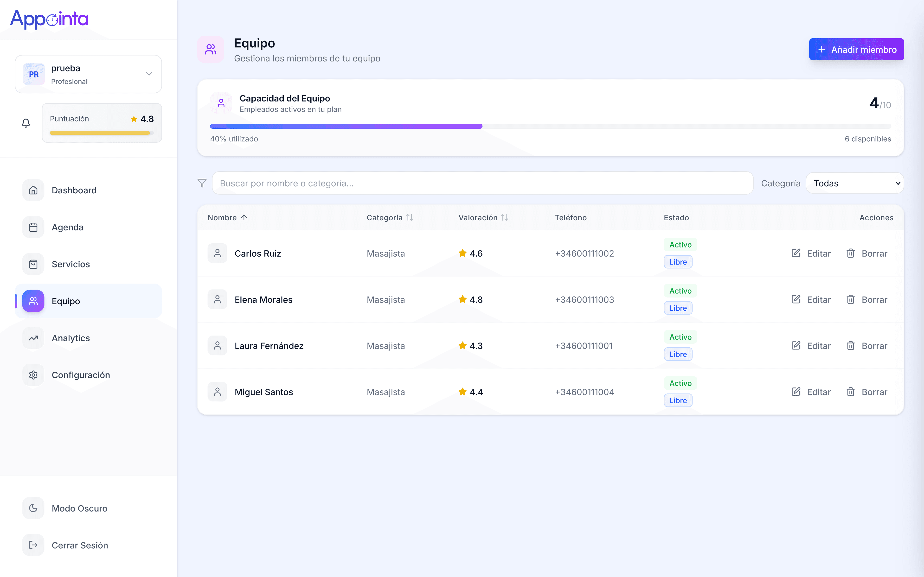Screen dimensions: 924x577
Task: Open Configuración settings
Action: click(88, 375)
